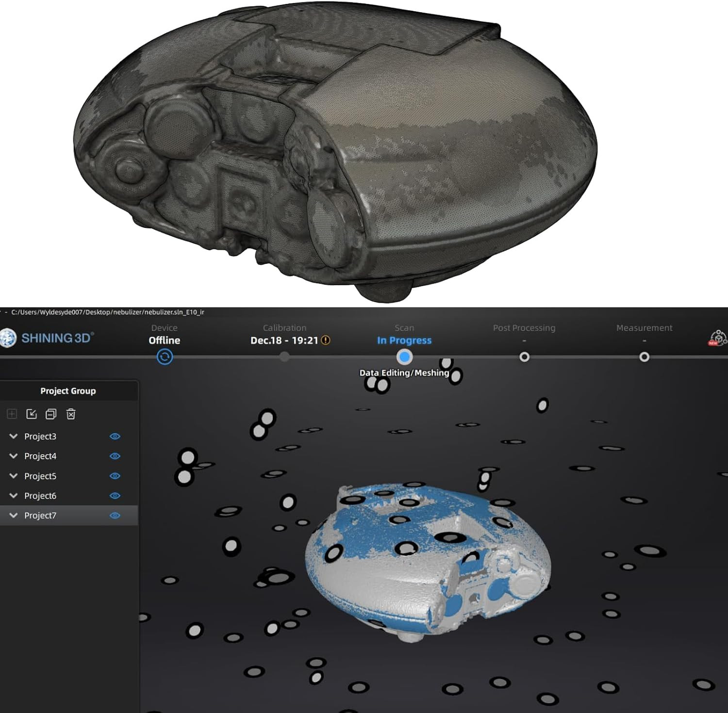Click the greyed-out add project icon
The height and width of the screenshot is (713, 728).
(12, 414)
